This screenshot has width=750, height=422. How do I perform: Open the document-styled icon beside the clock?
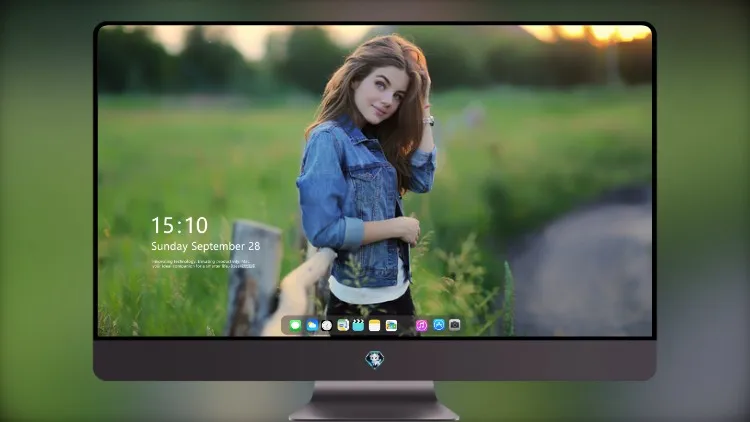(x=342, y=325)
